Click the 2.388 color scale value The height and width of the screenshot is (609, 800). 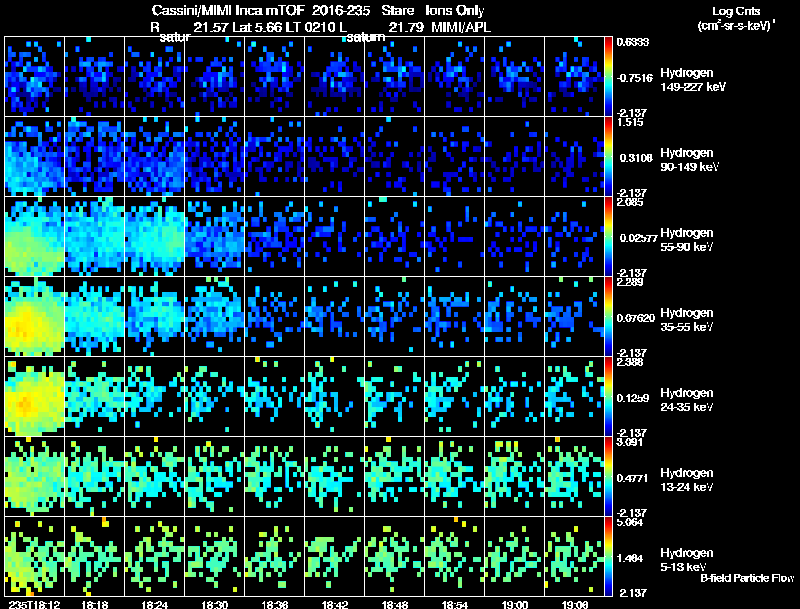tap(630, 363)
